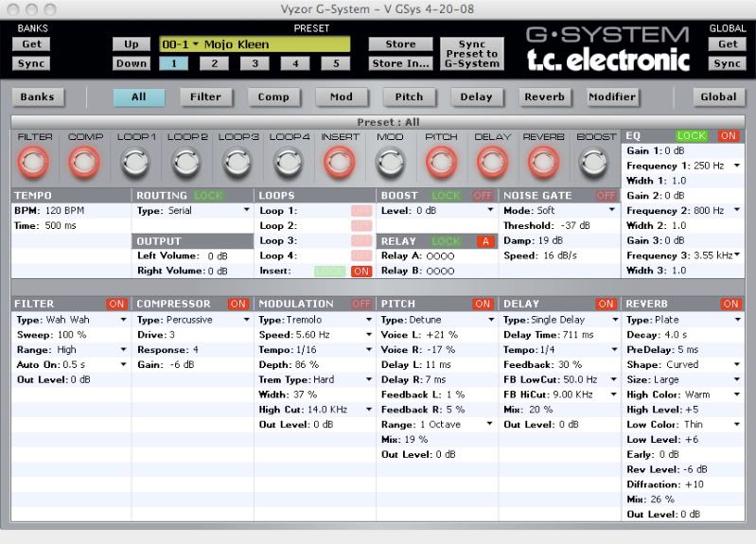Toggle the LOOP1 round button
This screenshot has width=756, height=544.
[135, 162]
